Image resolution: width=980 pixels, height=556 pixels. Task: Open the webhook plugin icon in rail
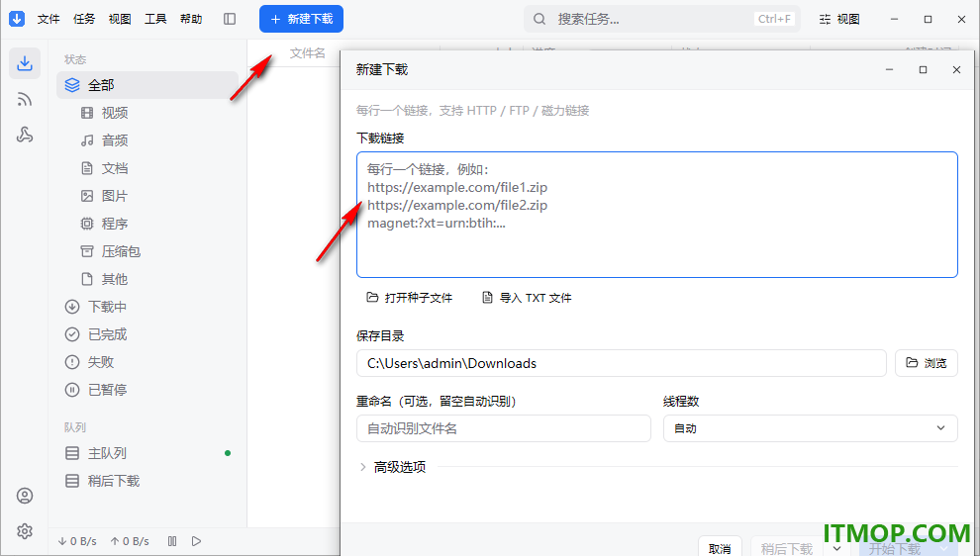(x=25, y=135)
